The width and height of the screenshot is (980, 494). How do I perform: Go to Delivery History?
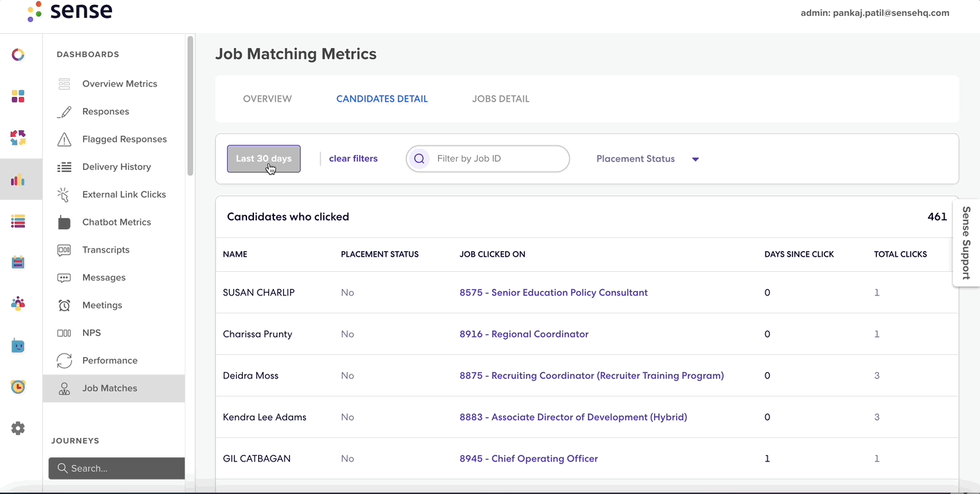[x=116, y=167]
